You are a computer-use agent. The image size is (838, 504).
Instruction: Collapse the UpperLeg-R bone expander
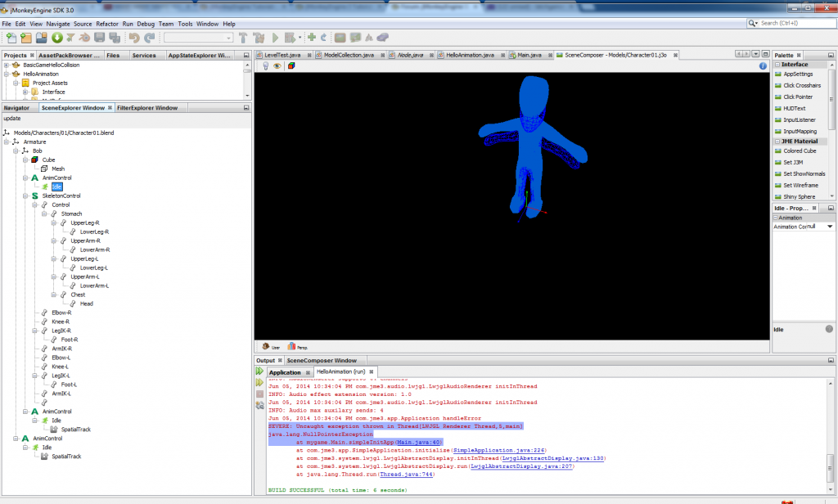pos(54,223)
